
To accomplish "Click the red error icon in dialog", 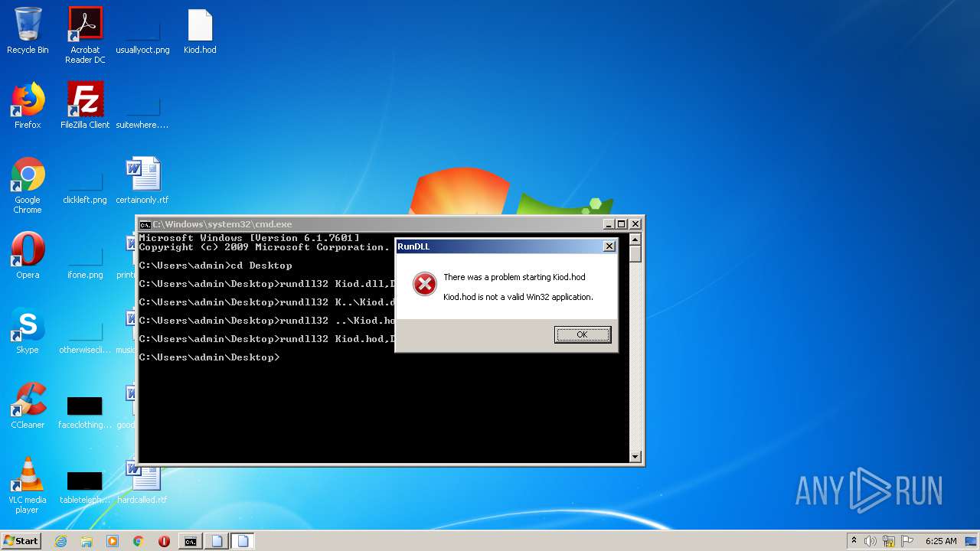I will [x=424, y=285].
